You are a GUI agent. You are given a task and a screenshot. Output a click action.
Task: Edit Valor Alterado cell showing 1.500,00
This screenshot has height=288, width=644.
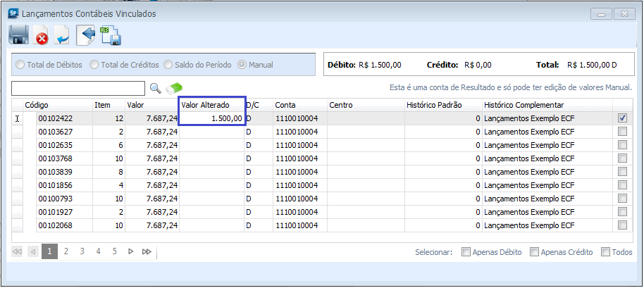pyautogui.click(x=212, y=118)
